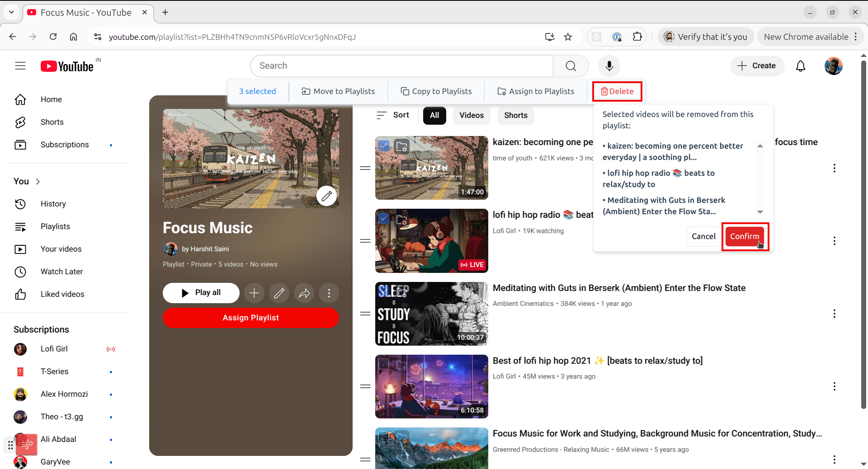Viewport: 868px width, 469px height.
Task: Uncheck the Meditating with Guts checkbox
Action: tap(383, 291)
